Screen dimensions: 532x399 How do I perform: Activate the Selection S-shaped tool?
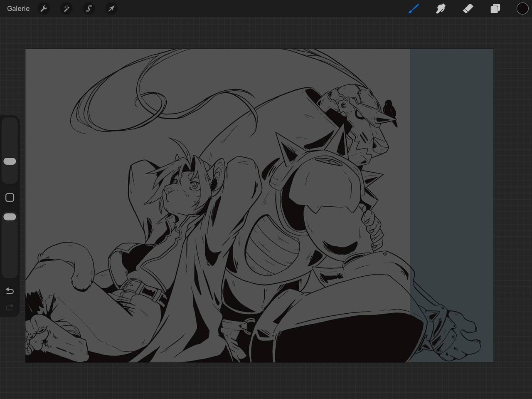click(89, 8)
